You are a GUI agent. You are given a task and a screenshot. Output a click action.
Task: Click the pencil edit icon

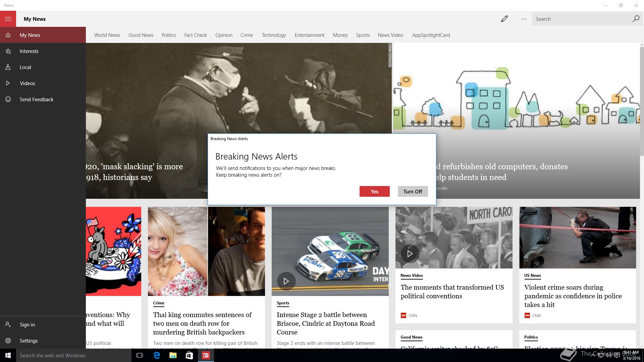tap(504, 19)
